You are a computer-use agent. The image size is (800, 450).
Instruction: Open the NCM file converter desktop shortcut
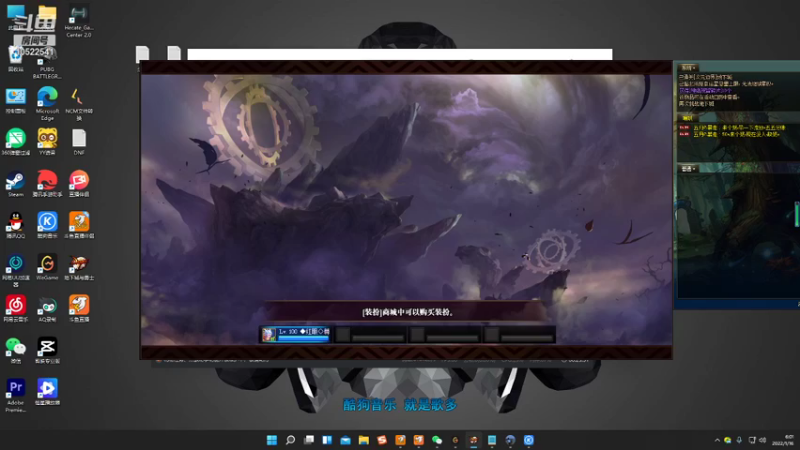tap(79, 104)
